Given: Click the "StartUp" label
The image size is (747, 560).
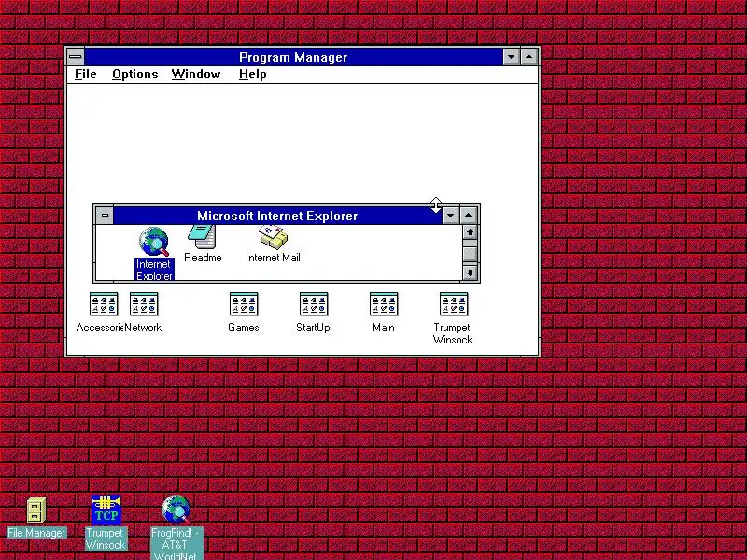Looking at the screenshot, I should click(313, 328).
